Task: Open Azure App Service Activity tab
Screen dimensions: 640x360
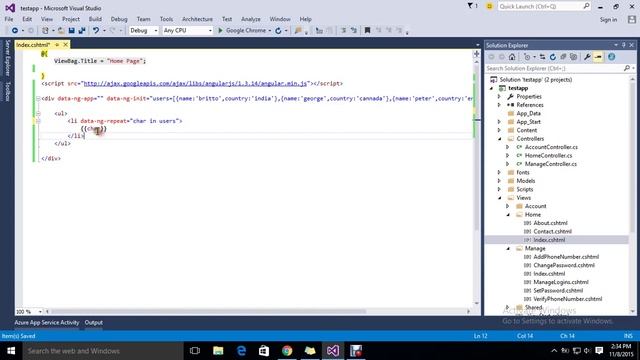Action: (x=47, y=322)
